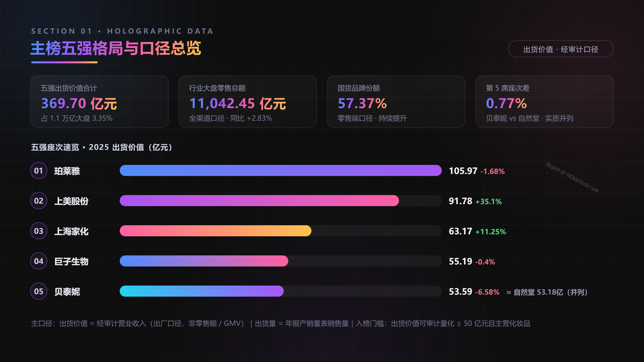Select the note "零售端口径 · 持续提升"
Image resolution: width=644 pixels, height=362 pixels.
tap(372, 119)
